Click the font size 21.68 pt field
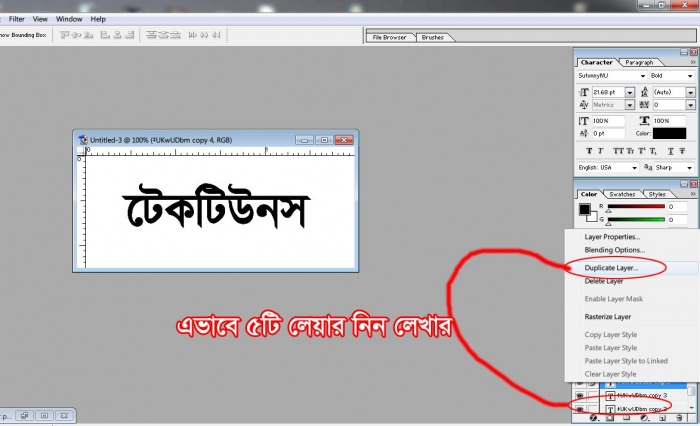Screen dimensions: 700x426 (x=608, y=92)
